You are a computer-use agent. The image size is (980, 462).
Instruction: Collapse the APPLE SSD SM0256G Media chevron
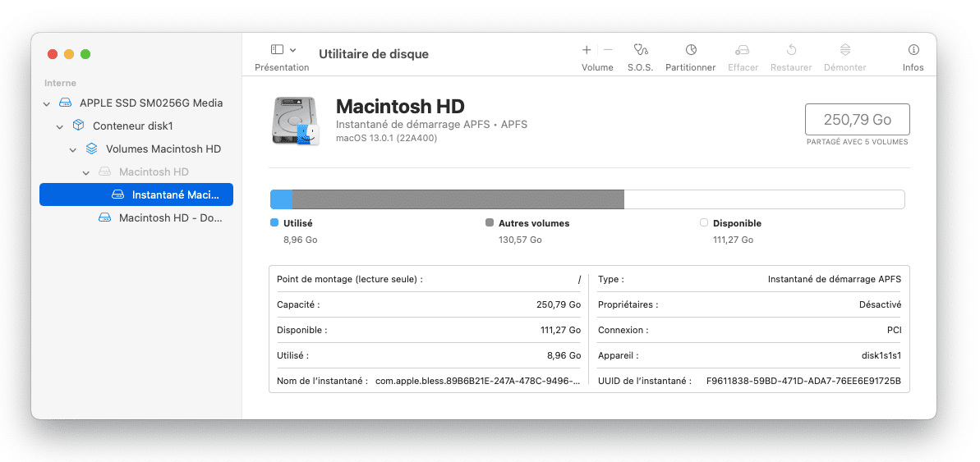point(47,103)
